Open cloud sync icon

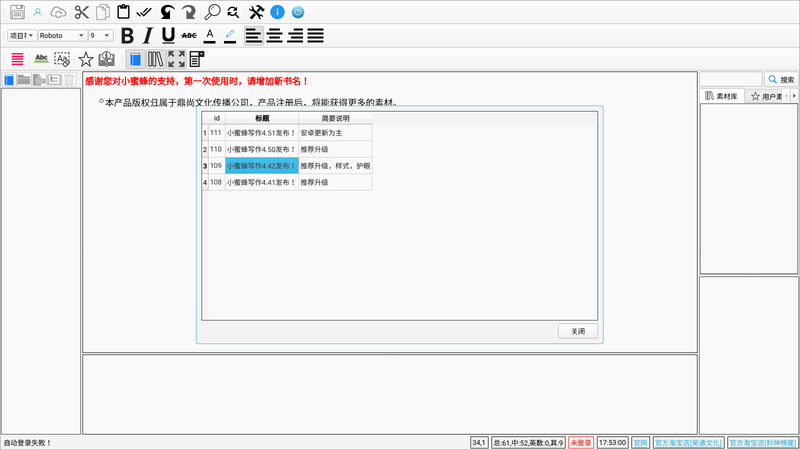pyautogui.click(x=59, y=12)
